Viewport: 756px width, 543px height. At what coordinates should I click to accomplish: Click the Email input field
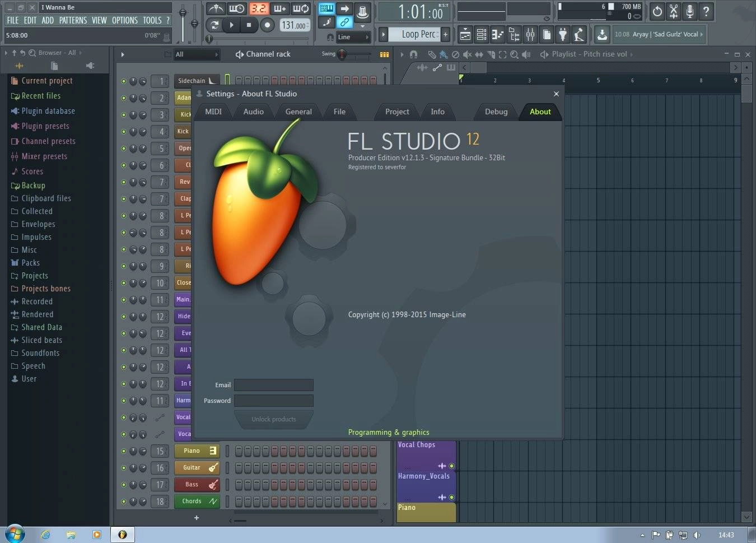[x=274, y=385]
